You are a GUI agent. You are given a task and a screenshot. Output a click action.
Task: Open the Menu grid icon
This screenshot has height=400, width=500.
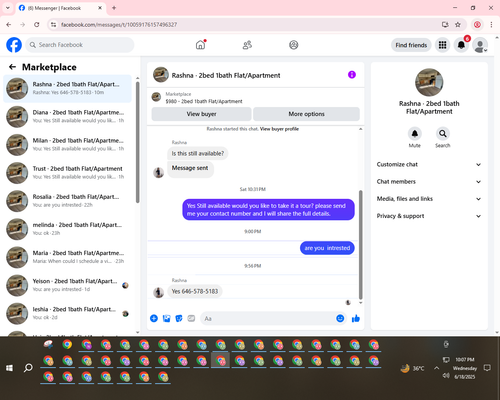442,45
